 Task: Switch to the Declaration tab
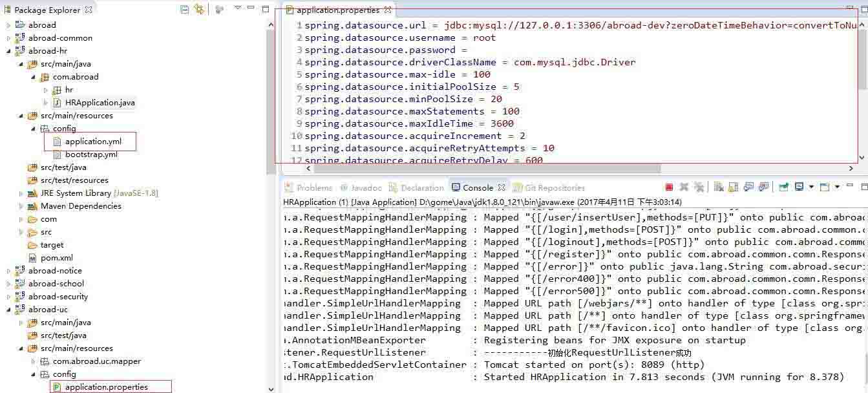click(x=416, y=187)
